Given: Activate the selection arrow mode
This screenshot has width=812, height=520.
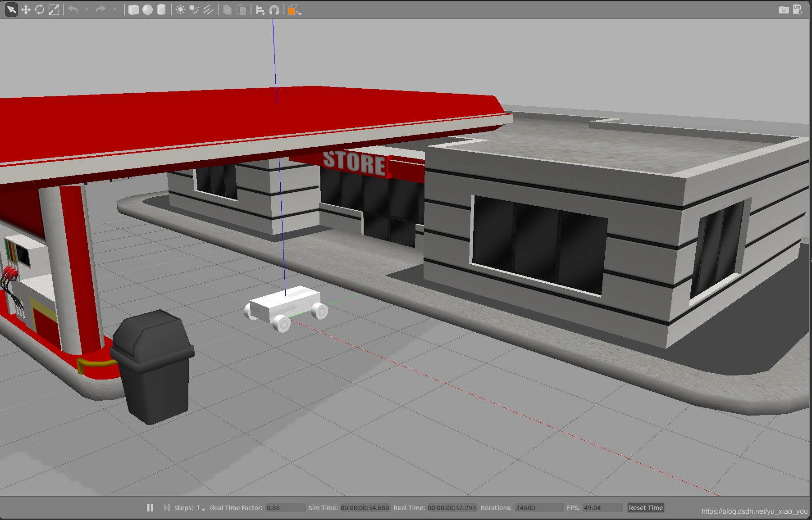Looking at the screenshot, I should coord(11,10).
